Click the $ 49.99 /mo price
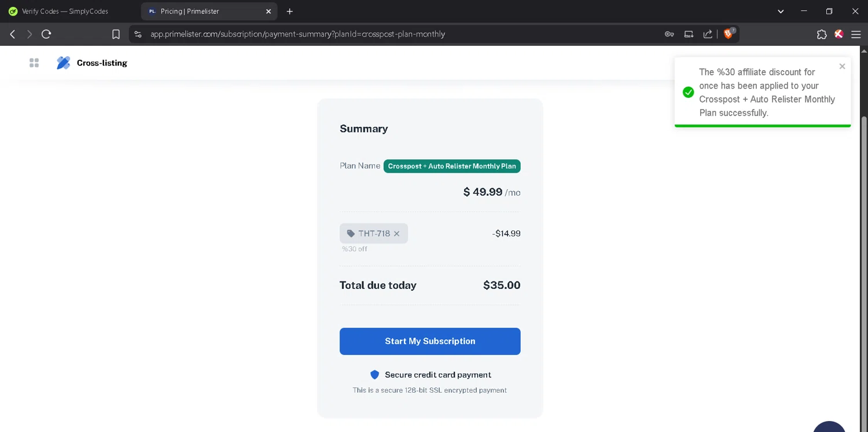The image size is (868, 432). (492, 192)
